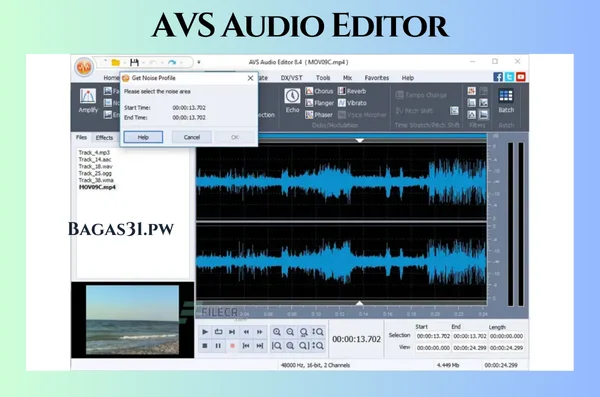The image size is (600, 397).
Task: Start playback with the Play button
Action: click(x=205, y=332)
